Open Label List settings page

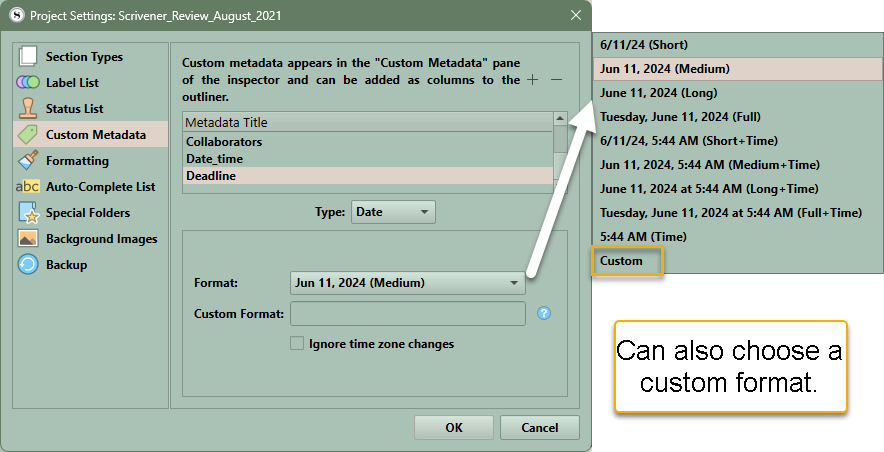pyautogui.click(x=90, y=82)
